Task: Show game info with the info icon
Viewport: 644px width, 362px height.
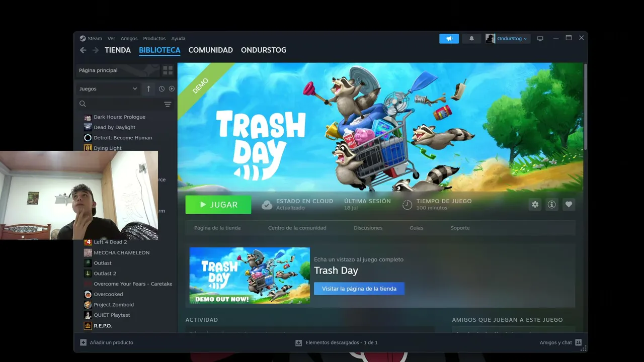Action: pos(552,205)
